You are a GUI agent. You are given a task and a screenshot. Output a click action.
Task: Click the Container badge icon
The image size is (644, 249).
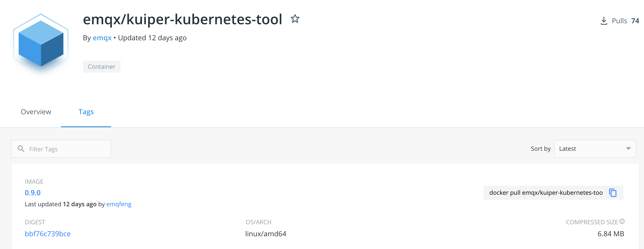coord(102,66)
